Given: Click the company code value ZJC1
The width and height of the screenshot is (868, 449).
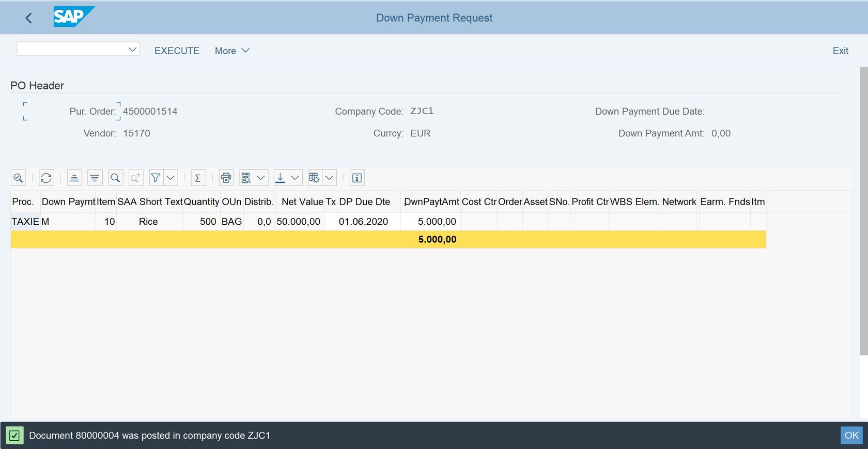Looking at the screenshot, I should (x=422, y=111).
